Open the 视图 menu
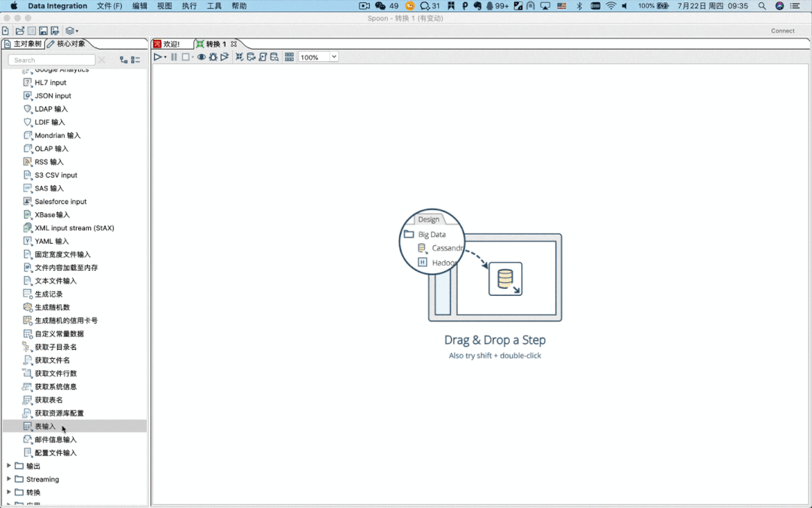 (164, 6)
